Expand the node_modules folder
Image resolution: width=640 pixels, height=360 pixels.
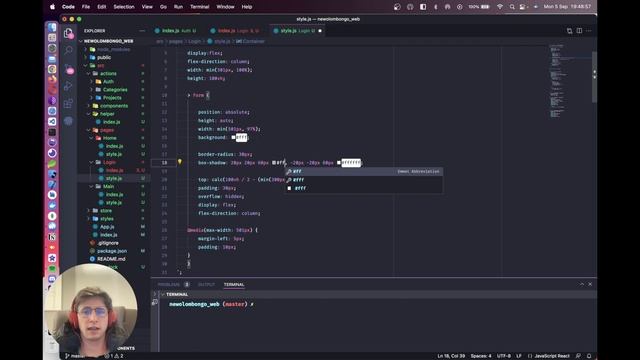point(113,49)
